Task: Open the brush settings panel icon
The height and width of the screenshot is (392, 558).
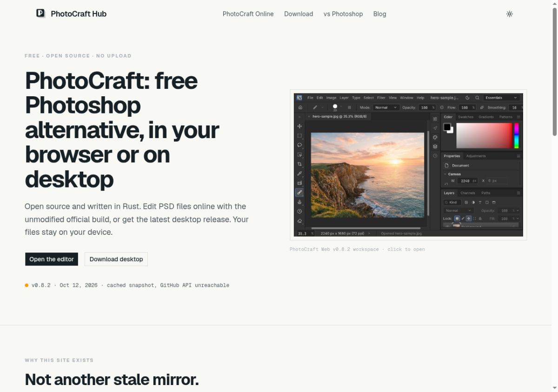Action: point(349,107)
